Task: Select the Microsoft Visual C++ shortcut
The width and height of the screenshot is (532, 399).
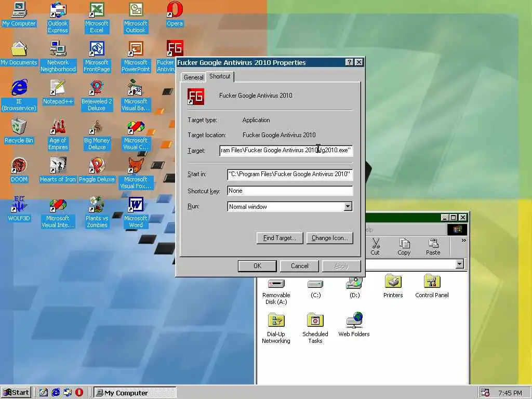Action: tap(136, 135)
